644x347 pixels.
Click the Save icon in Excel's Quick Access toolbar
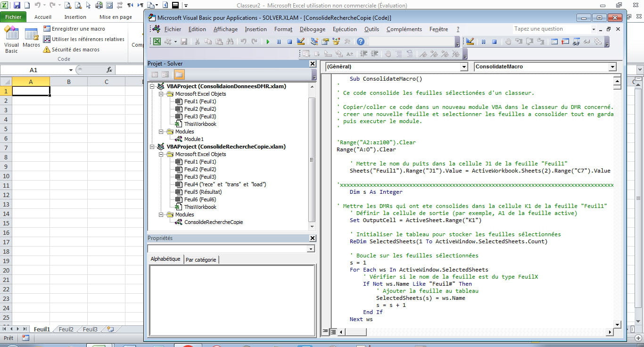click(17, 5)
